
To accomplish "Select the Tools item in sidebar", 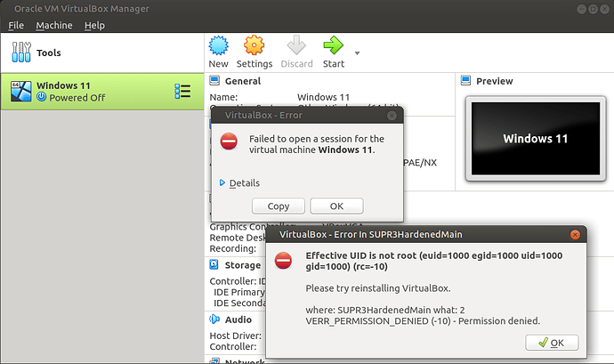I will pyautogui.click(x=102, y=53).
